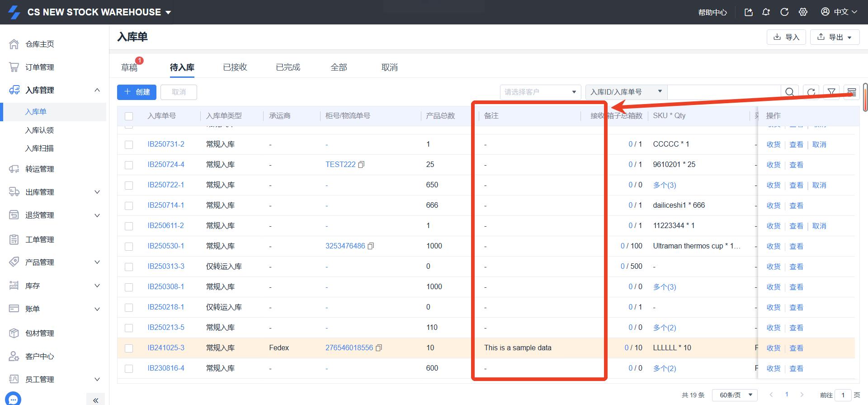Open the customer selection dropdown

[x=540, y=92]
